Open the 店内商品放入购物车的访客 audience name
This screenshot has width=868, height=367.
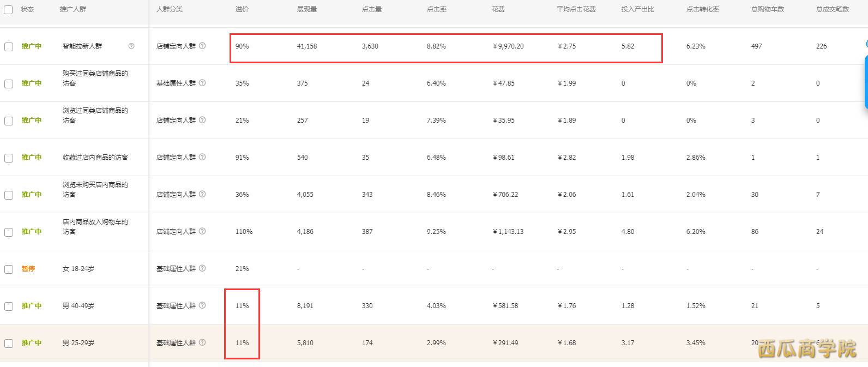pos(95,227)
